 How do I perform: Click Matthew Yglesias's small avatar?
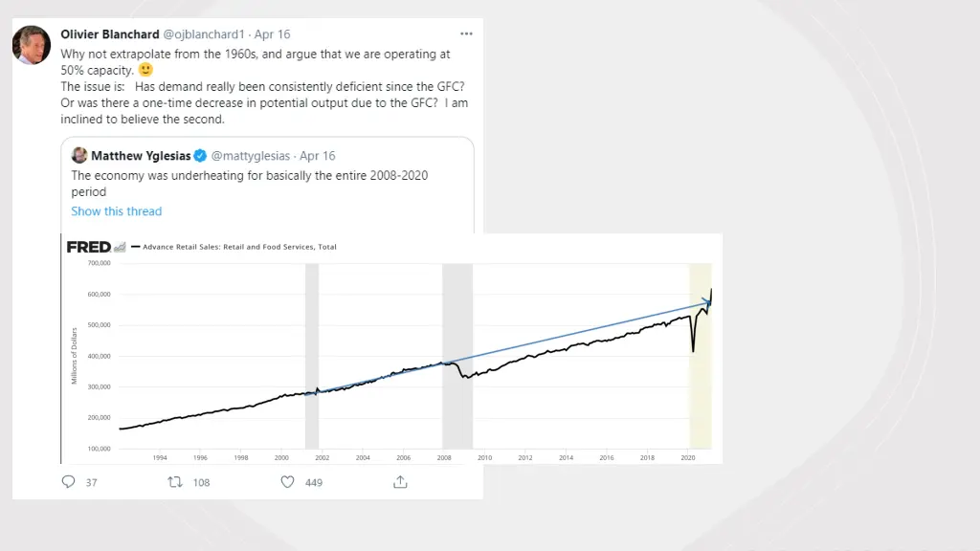[79, 155]
